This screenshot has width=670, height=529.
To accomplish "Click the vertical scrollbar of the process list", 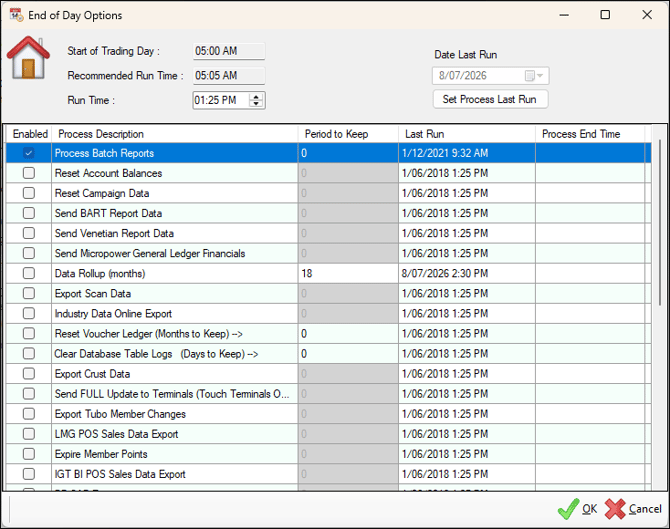I will 659,222.
